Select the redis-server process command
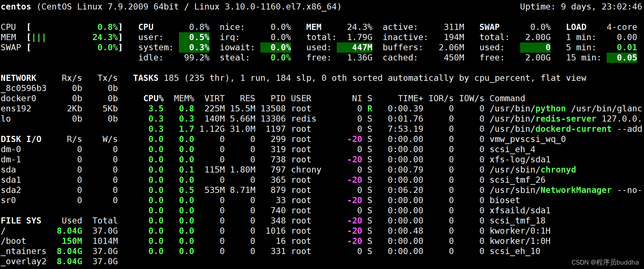 coord(566,119)
